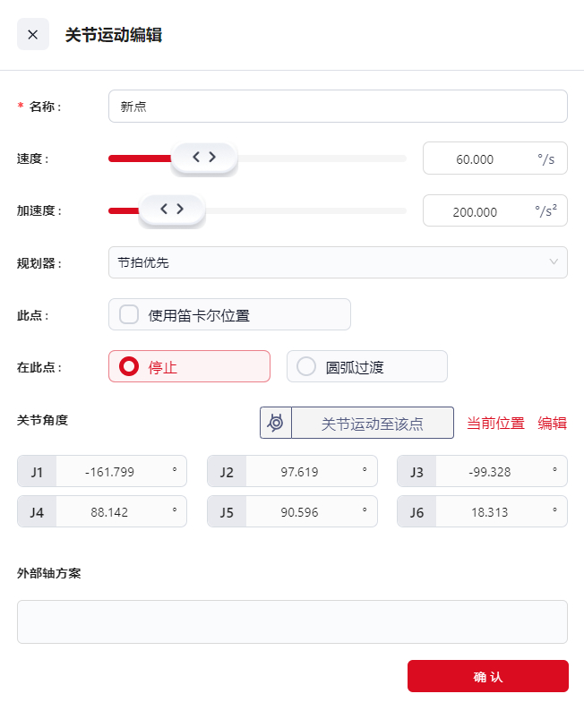
Task: Click the J3 joint angle field
Action: [x=490, y=471]
